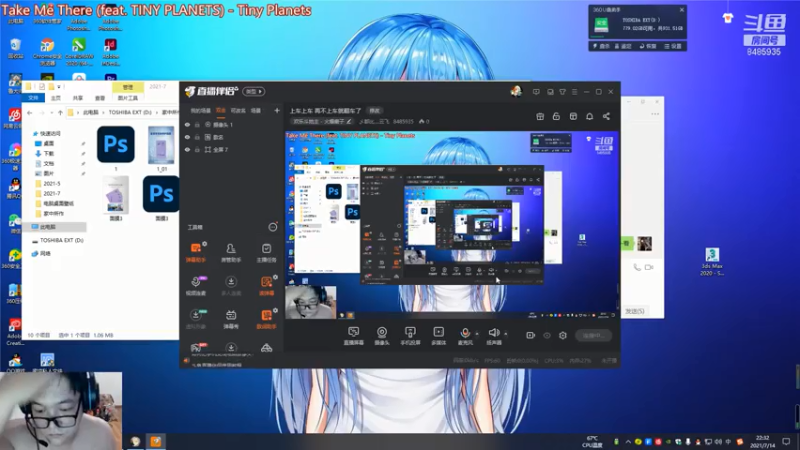The width and height of the screenshot is (800, 450).
Task: Select the orange active scene tab in streaming app
Action: pos(220,110)
